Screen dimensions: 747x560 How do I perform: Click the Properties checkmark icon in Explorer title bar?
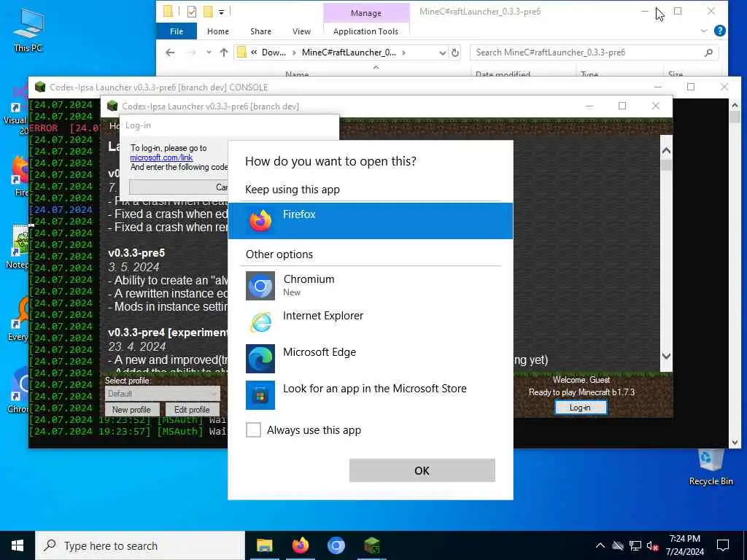pyautogui.click(x=192, y=12)
